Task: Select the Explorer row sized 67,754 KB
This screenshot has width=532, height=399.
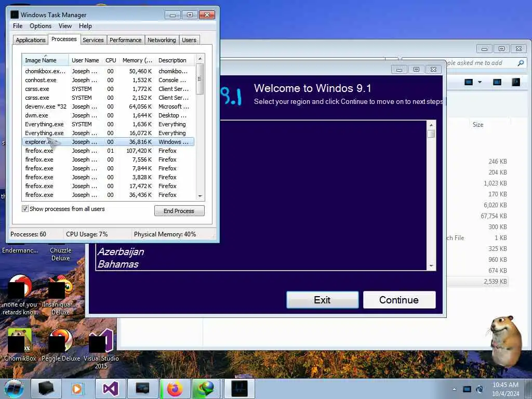Action: 478,216
